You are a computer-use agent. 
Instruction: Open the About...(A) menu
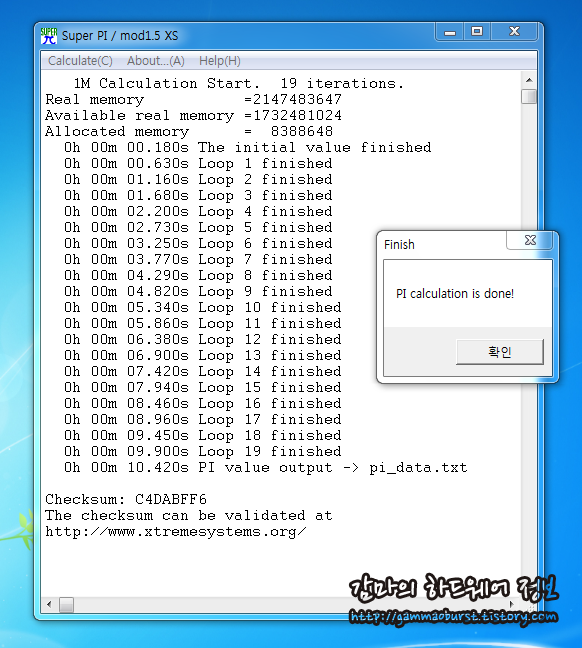(x=156, y=61)
